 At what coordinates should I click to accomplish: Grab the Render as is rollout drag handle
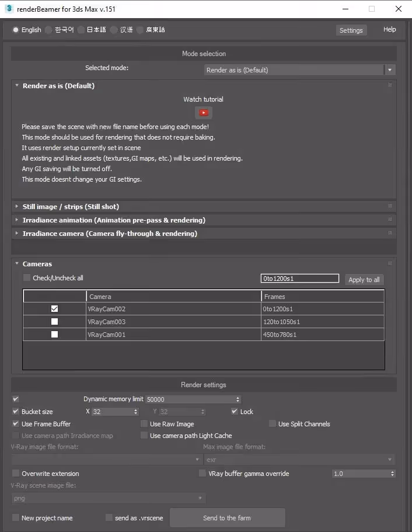(390, 85)
